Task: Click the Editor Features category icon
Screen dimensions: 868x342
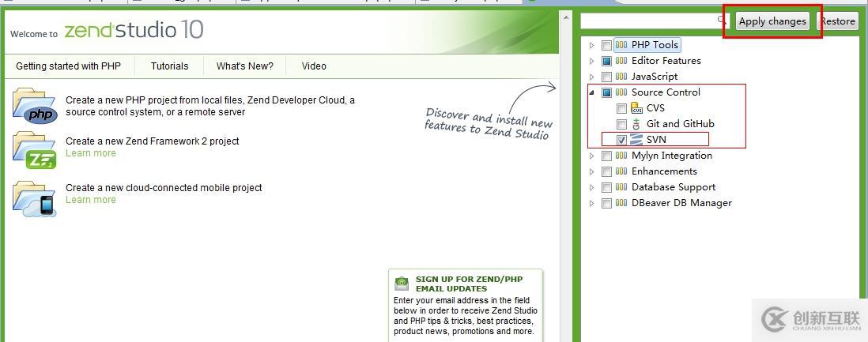Action: click(x=621, y=61)
